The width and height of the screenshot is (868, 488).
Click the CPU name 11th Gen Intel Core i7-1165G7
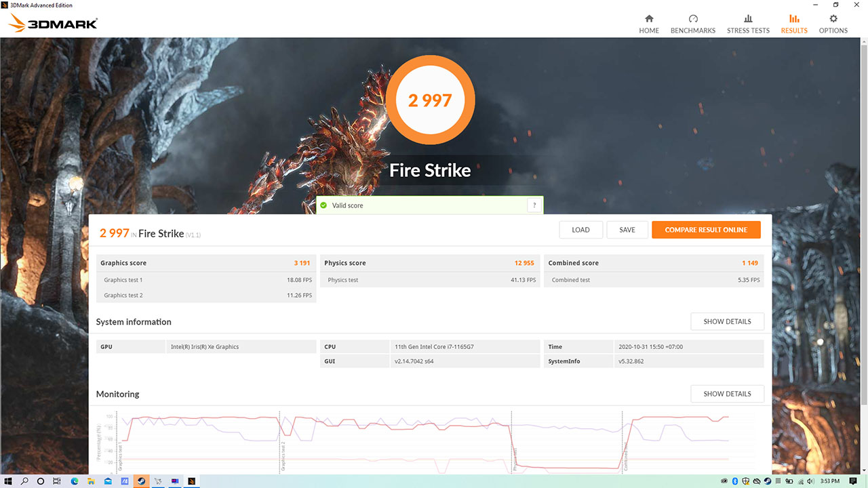click(434, 347)
